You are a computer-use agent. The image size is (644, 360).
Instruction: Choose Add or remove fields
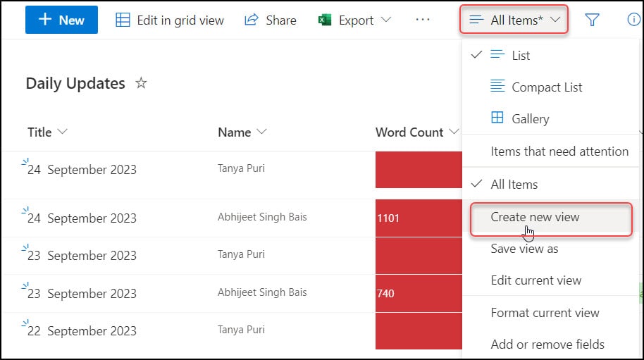[x=551, y=344]
